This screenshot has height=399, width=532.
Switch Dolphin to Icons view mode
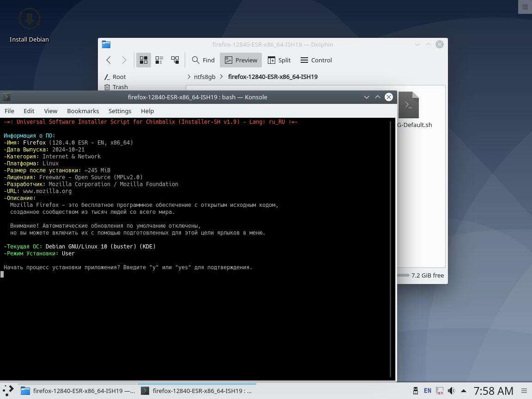point(144,60)
